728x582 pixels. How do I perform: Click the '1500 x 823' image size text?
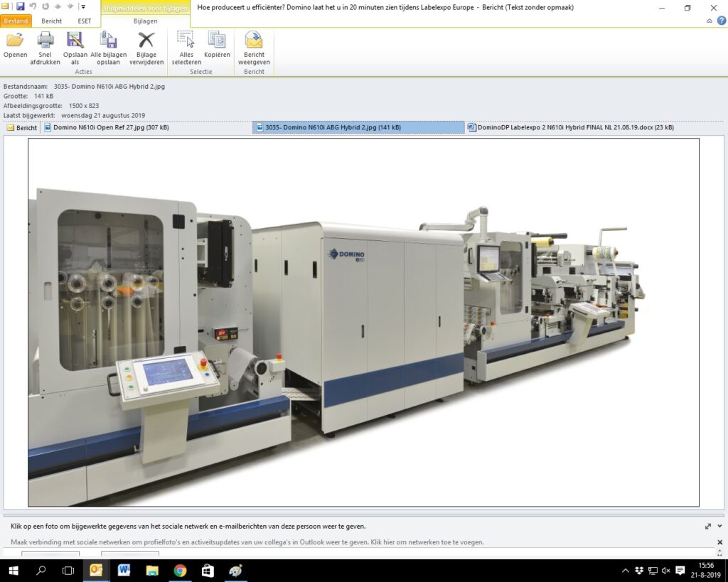(84, 106)
